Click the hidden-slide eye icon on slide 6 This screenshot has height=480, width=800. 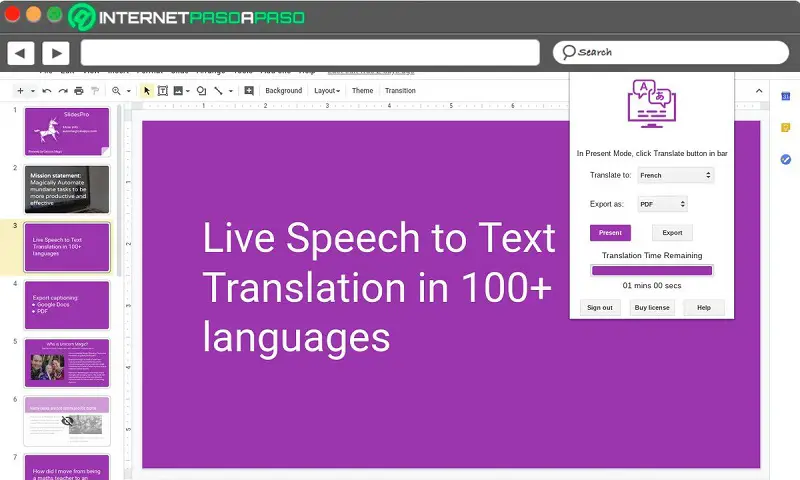pos(67,421)
